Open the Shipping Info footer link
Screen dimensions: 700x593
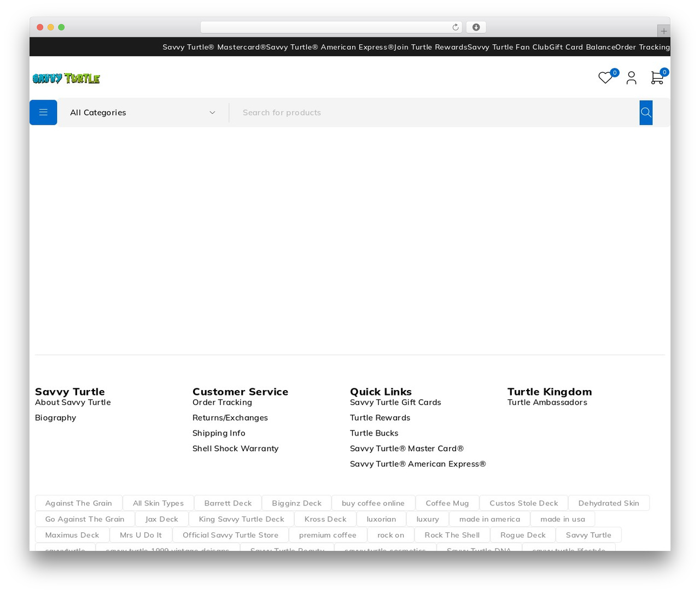coord(219,433)
